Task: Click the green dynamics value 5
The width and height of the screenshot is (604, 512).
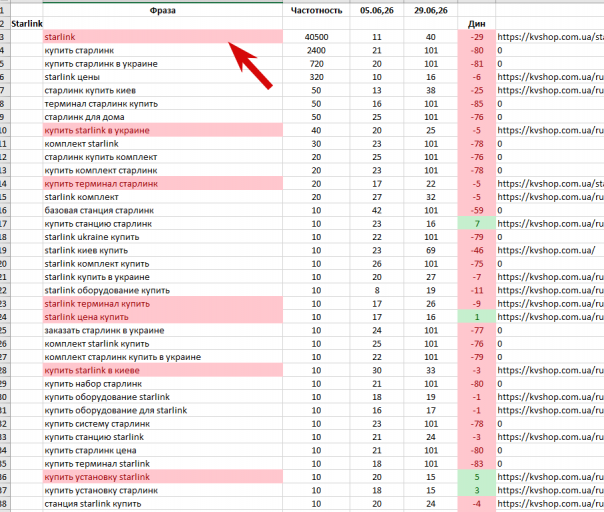Action: click(476, 477)
